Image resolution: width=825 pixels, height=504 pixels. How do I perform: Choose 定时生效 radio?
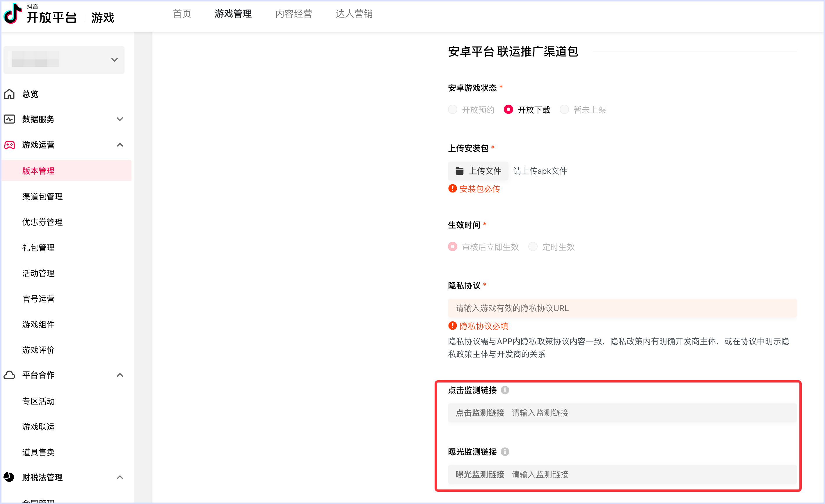point(533,247)
